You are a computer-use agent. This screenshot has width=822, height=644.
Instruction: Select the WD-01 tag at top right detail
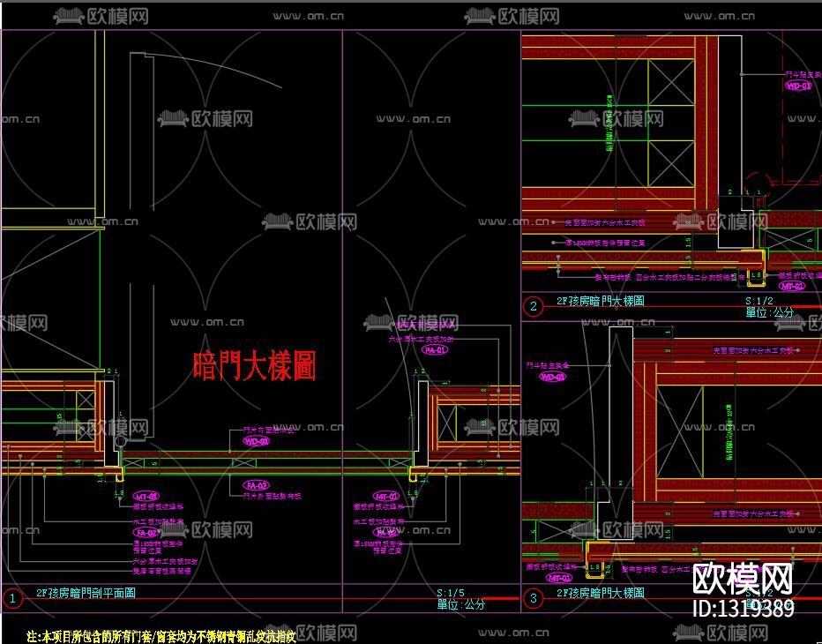coord(798,86)
